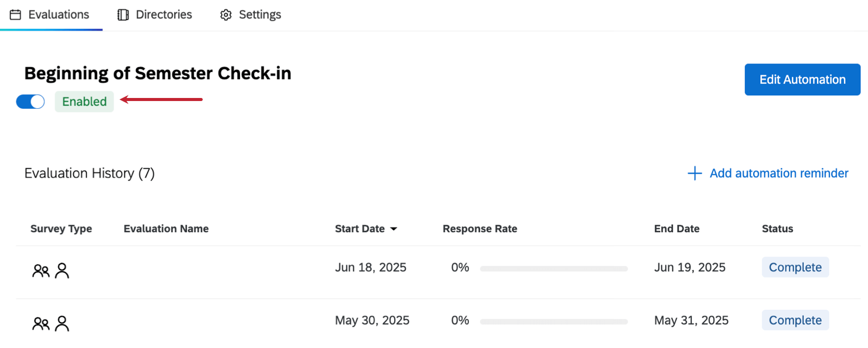Sort evaluations by clicking the Start Date chevron
This screenshot has height=348, width=868.
coord(394,229)
